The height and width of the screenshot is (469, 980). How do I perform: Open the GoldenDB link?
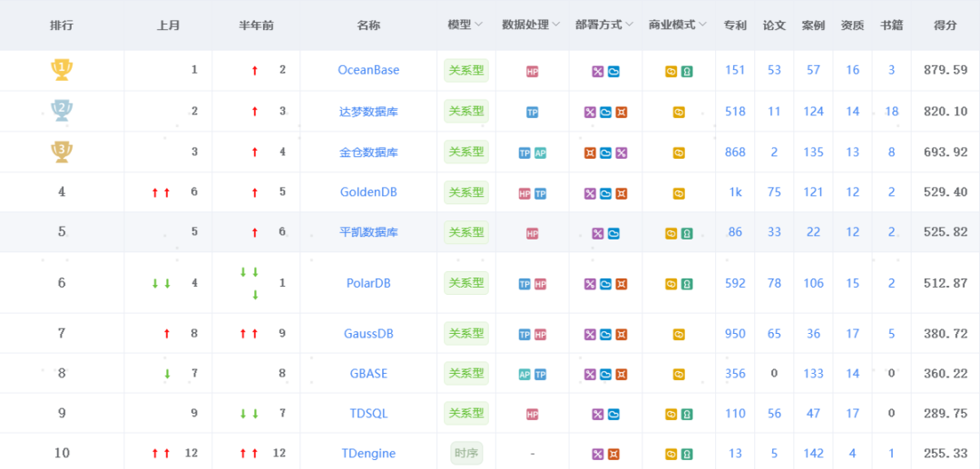click(x=368, y=192)
